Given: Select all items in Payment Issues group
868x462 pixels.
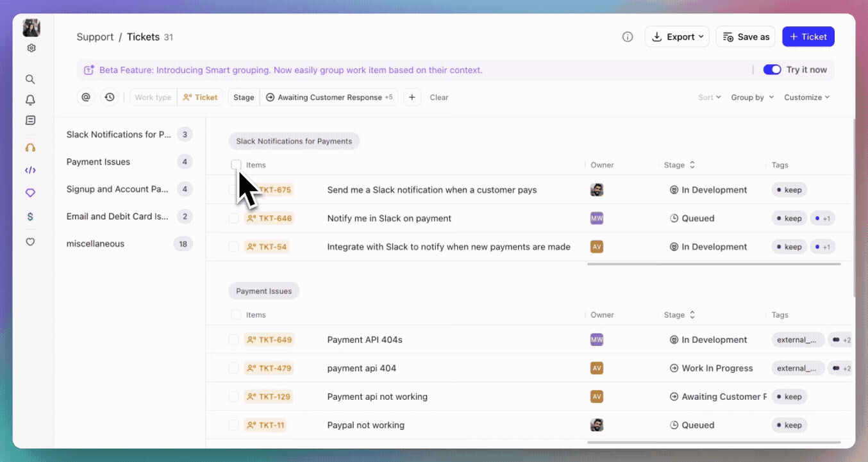Looking at the screenshot, I should 236,315.
